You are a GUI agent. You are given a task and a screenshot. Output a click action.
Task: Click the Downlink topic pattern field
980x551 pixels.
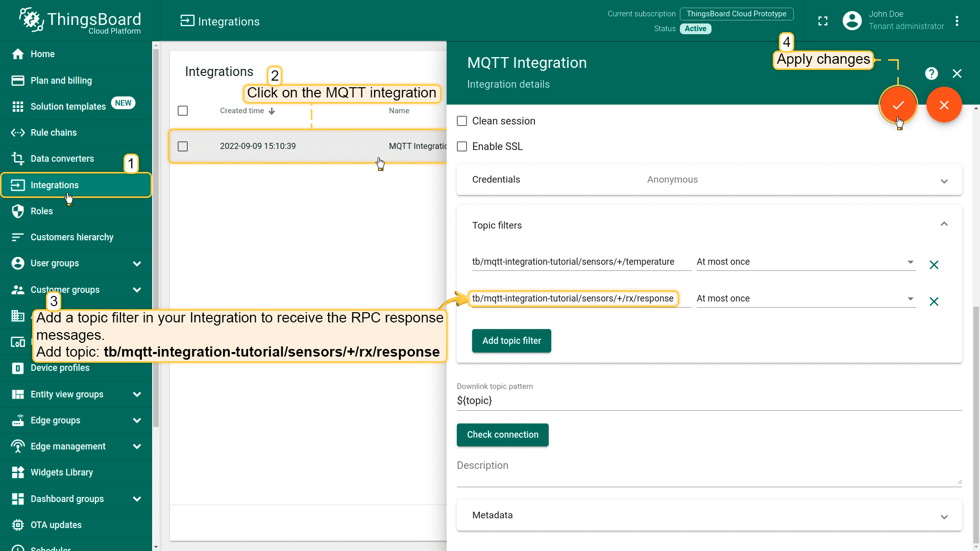(708, 401)
